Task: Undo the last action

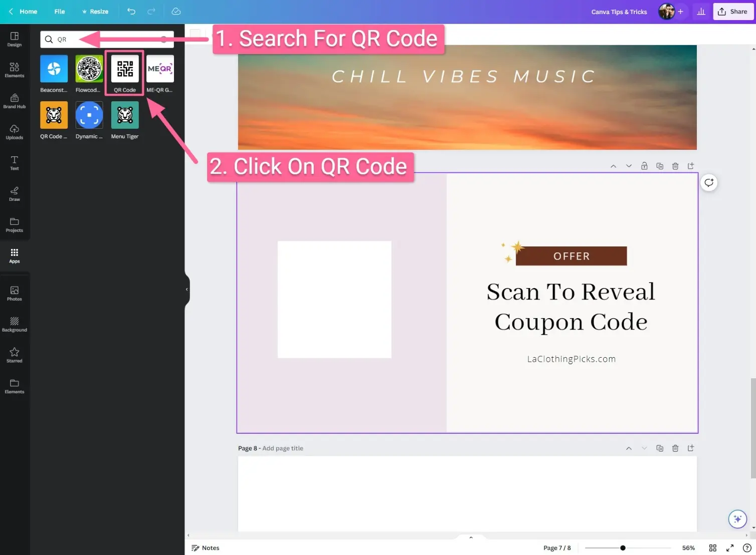Action: pos(131,12)
